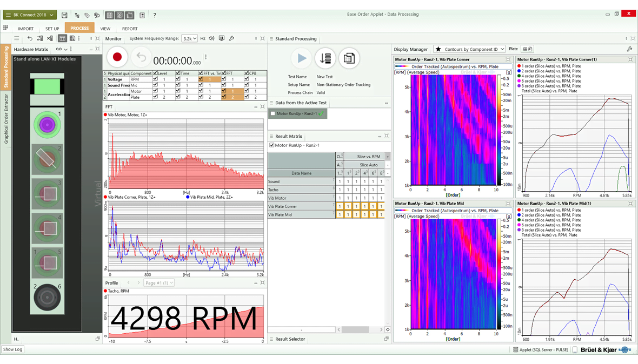Viewport: 638px width, 364px height.
Task: Switch to the VIEW tab
Action: pyautogui.click(x=105, y=29)
